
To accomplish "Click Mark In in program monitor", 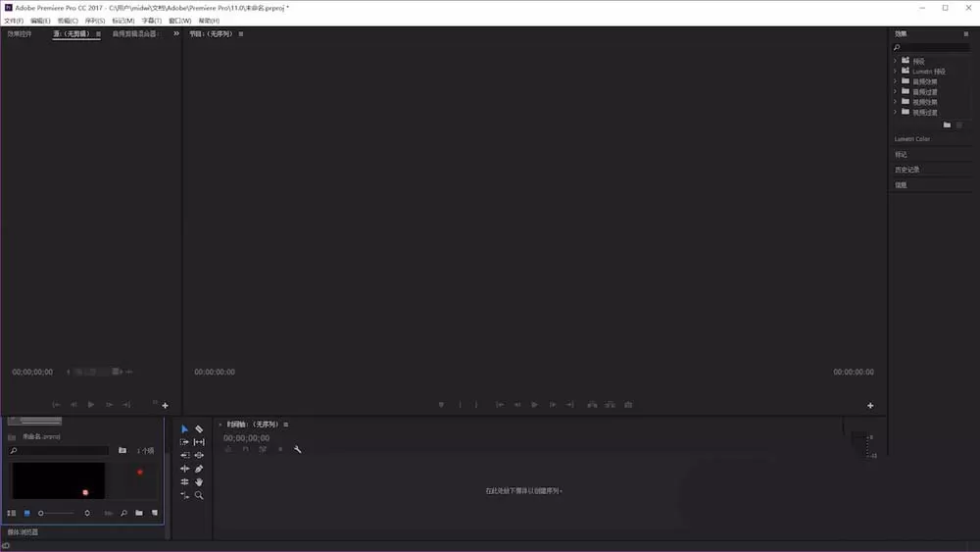I will pyautogui.click(x=460, y=405).
